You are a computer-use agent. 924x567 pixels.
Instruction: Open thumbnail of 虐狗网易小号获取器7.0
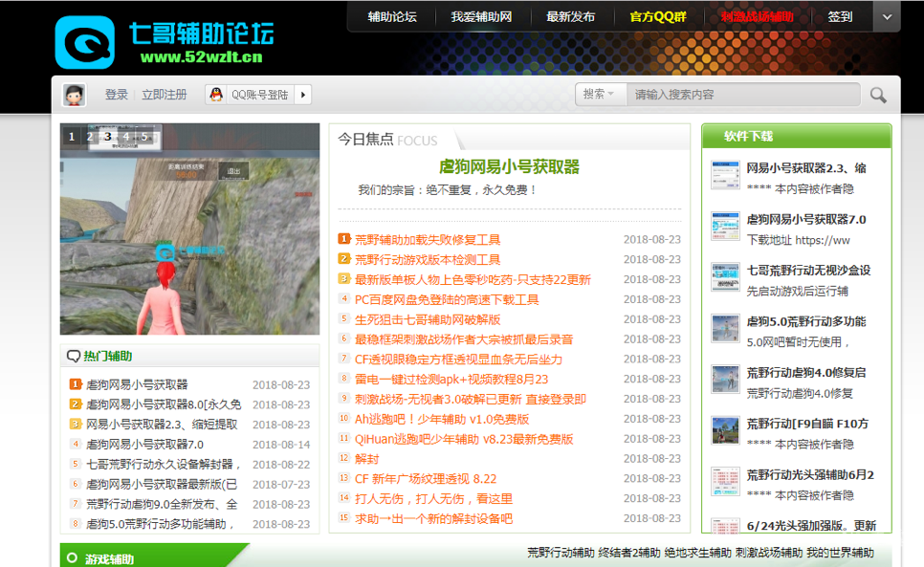(x=725, y=226)
